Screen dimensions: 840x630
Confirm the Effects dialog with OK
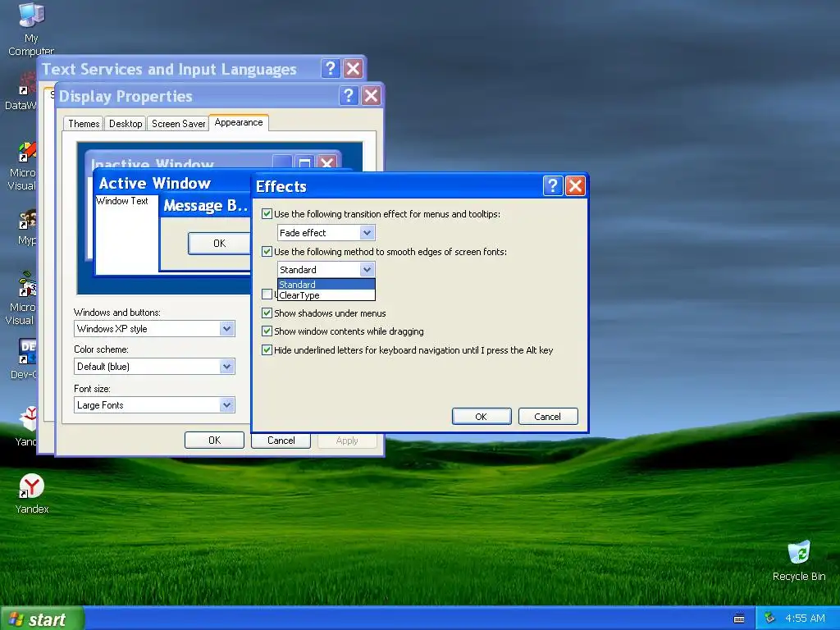coord(481,416)
